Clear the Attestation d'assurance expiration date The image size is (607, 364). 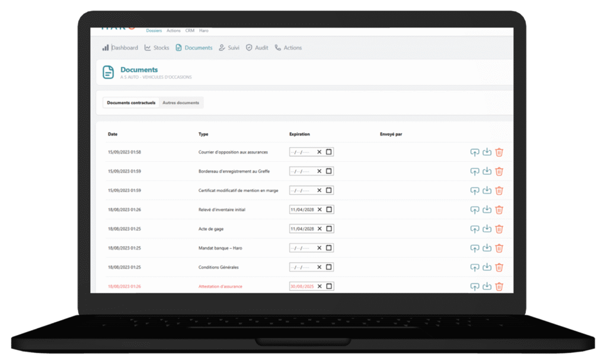click(x=319, y=286)
